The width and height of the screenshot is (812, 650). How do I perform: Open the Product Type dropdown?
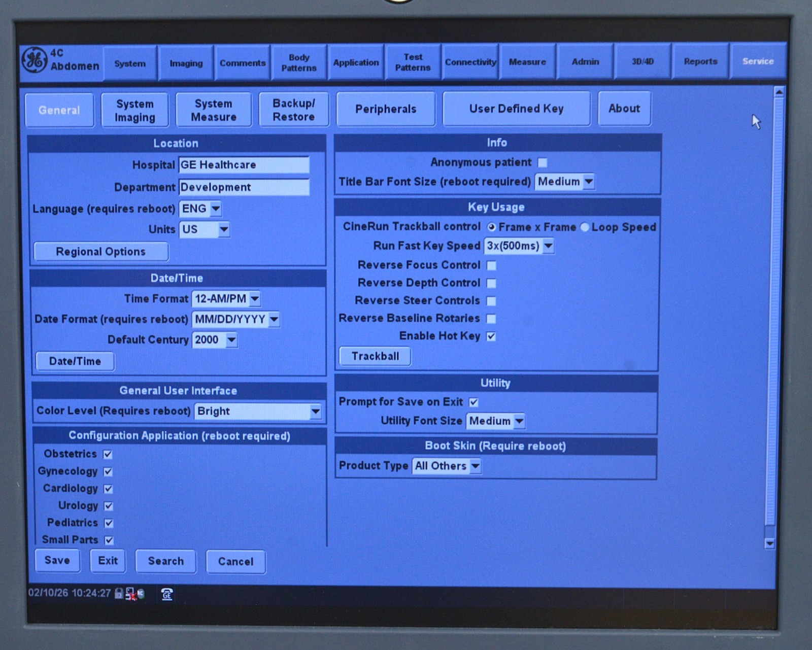[x=475, y=466]
